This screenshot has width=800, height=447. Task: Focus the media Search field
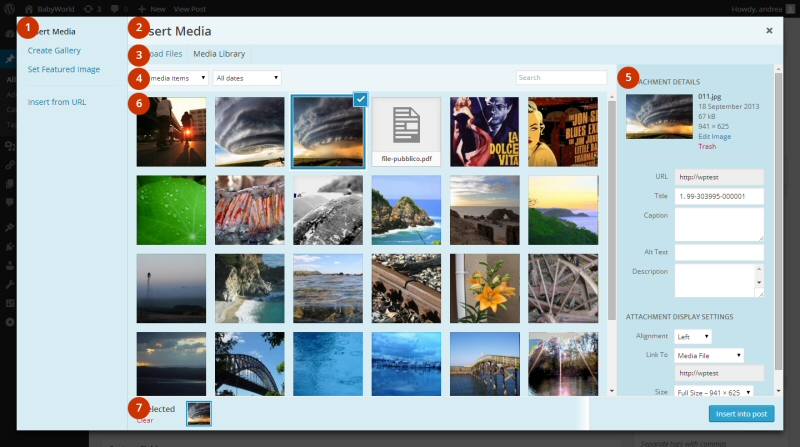[561, 78]
